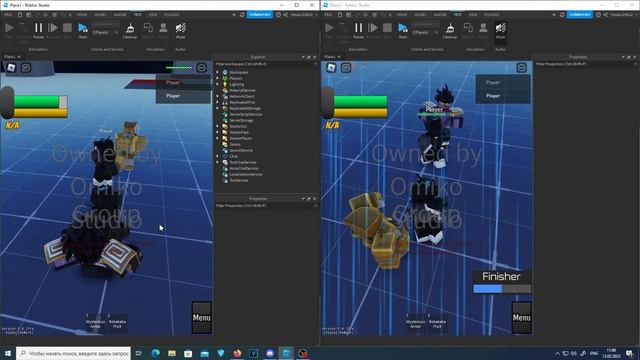The image size is (640, 360).
Task: Select ServerScriptService in the Explorer tree
Action: [x=245, y=115]
